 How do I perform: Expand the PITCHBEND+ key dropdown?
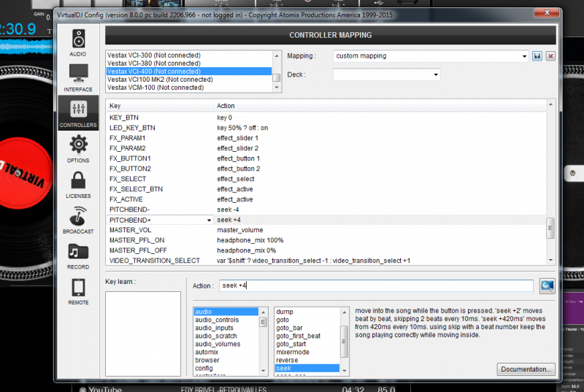[x=209, y=220]
